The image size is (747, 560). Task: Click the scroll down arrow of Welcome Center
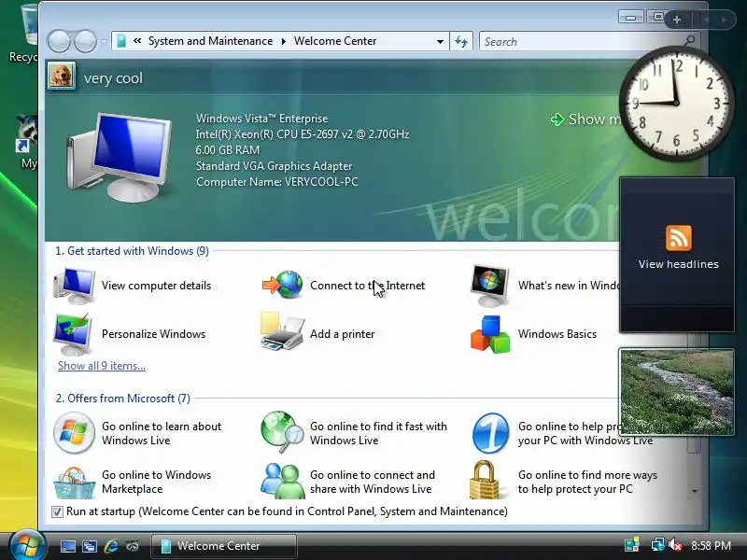[695, 491]
